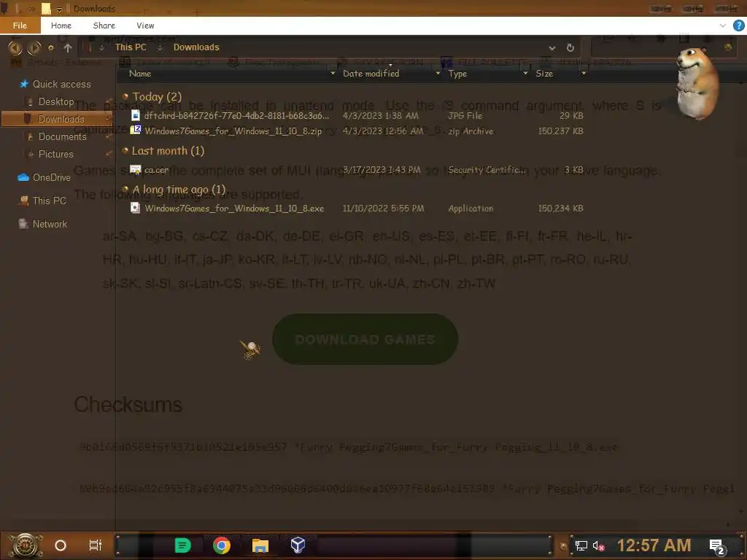Image resolution: width=747 pixels, height=560 pixels.
Task: Open the Share ribbon tab
Action: tap(104, 26)
